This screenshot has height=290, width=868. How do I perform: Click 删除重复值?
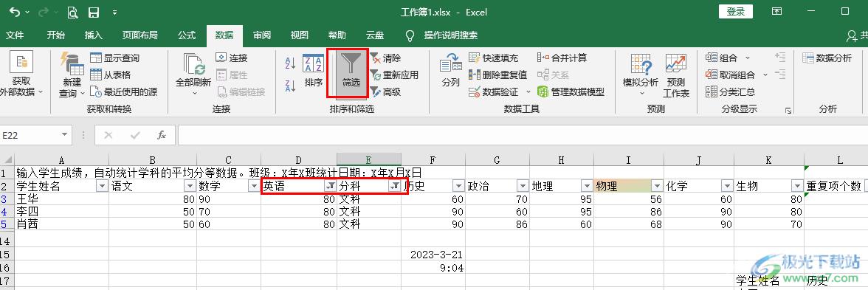click(x=497, y=75)
